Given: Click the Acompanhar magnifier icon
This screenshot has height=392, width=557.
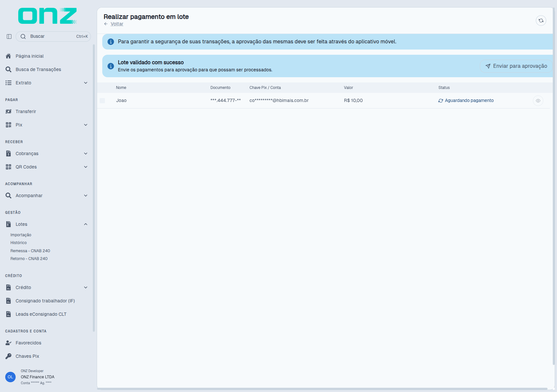Looking at the screenshot, I should pyautogui.click(x=8, y=196).
